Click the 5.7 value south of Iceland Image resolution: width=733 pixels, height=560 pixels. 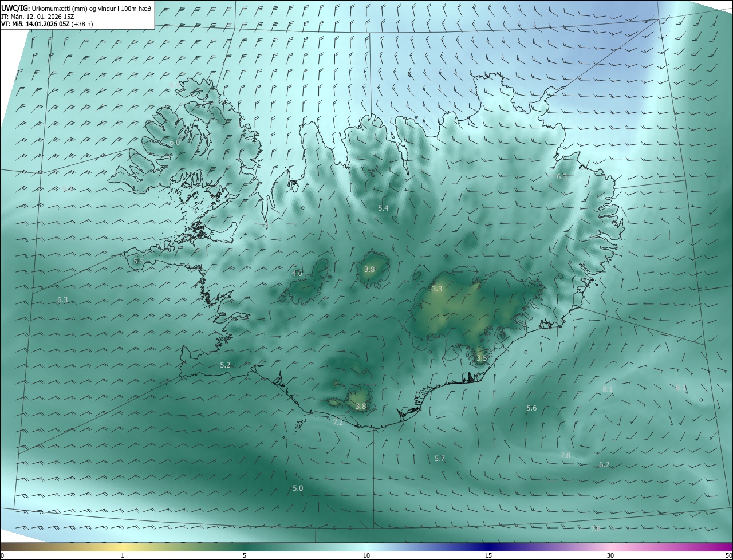pyautogui.click(x=440, y=458)
